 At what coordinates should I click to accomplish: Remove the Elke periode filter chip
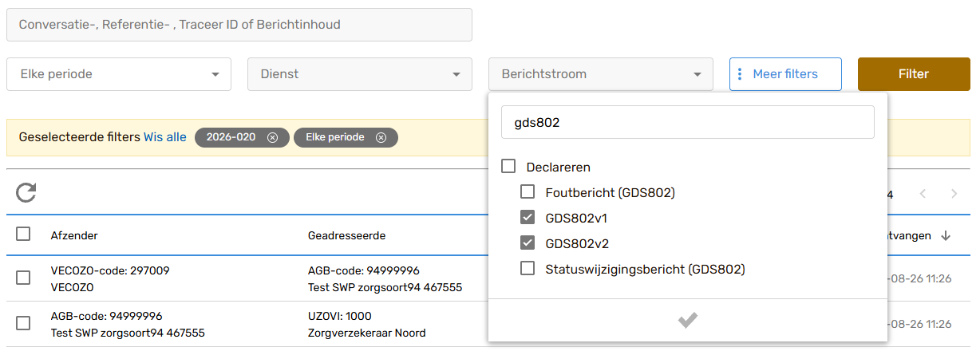point(381,137)
